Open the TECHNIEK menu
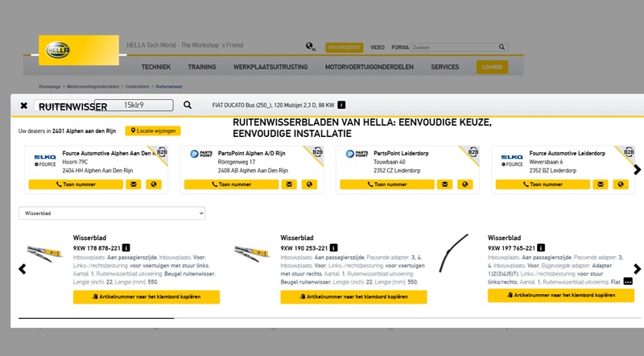 pyautogui.click(x=156, y=67)
